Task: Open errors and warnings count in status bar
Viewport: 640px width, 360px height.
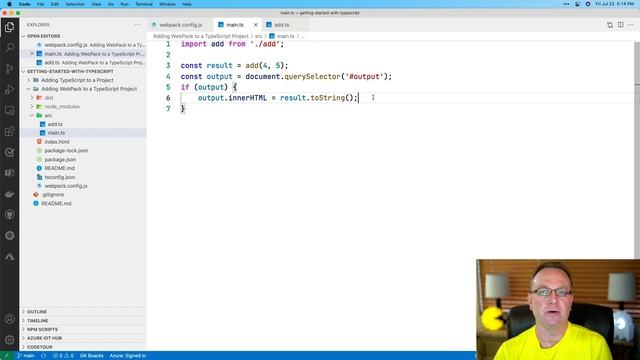Action: pyautogui.click(x=63, y=356)
